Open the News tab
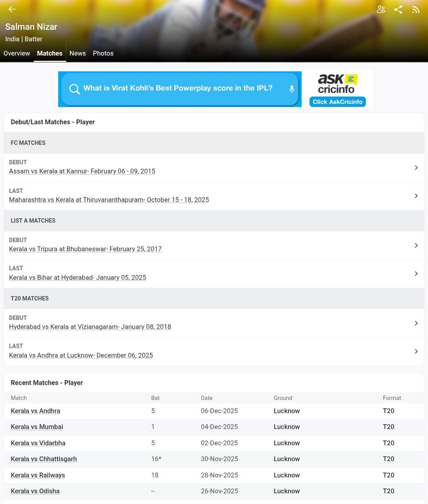The width and height of the screenshot is (428, 504). coord(78,53)
